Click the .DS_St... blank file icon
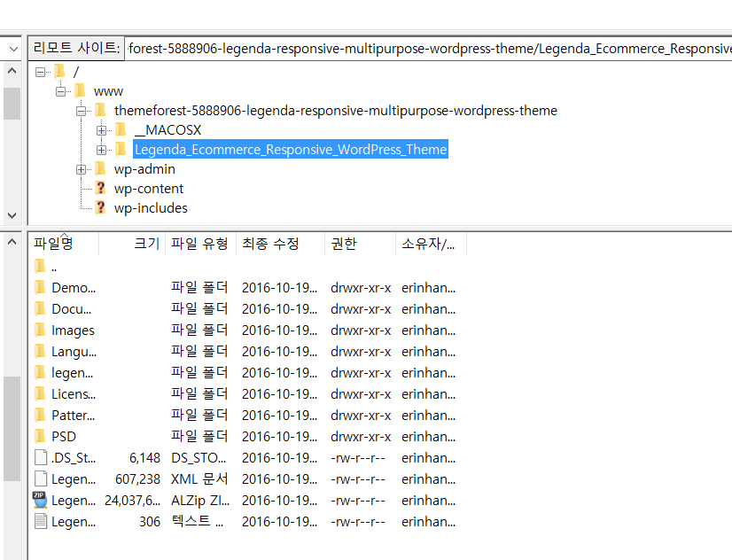Screen dimensions: 732x560 [41, 457]
